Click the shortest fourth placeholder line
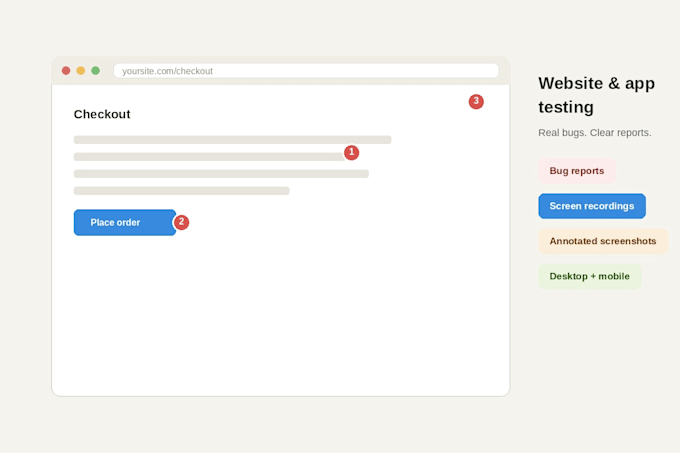Screen dimensions: 680x453 tap(181, 190)
